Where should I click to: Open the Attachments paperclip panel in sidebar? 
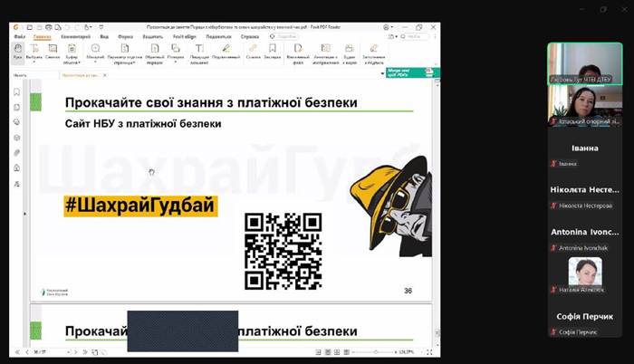17,152
